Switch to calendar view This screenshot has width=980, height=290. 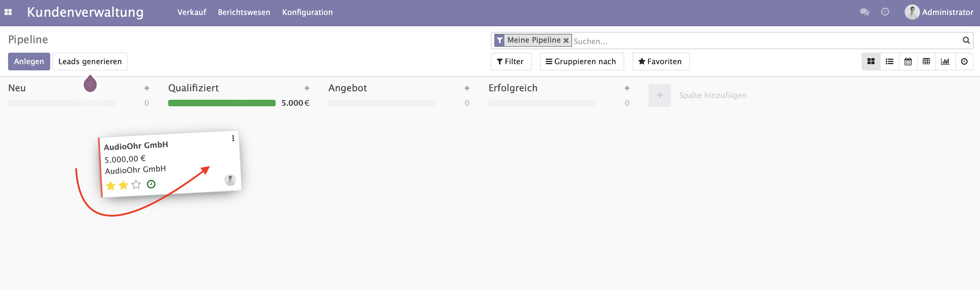(908, 61)
